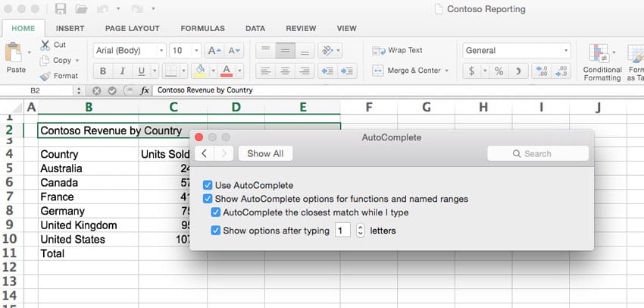Click the fx insert function icon
This screenshot has height=308, width=644.
point(145,90)
